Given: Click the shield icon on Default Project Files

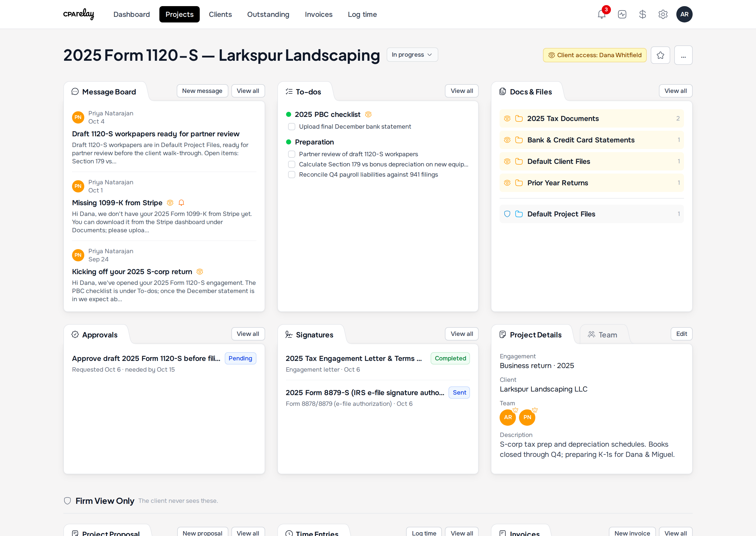Looking at the screenshot, I should (x=507, y=214).
